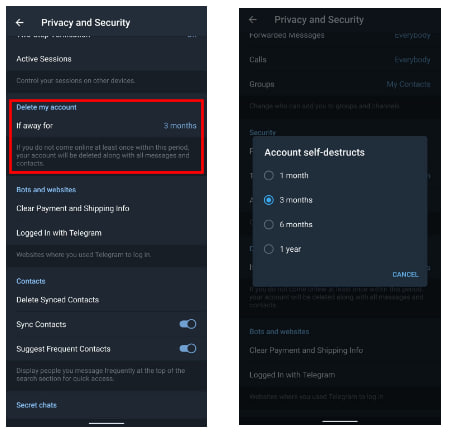Open Active Sessions
The height and width of the screenshot is (435, 450).
coord(106,59)
